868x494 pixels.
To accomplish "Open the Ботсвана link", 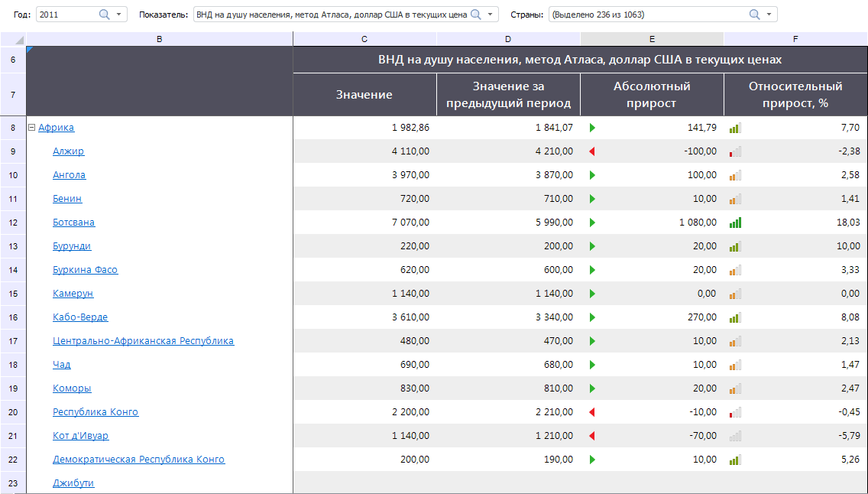I will click(x=73, y=223).
